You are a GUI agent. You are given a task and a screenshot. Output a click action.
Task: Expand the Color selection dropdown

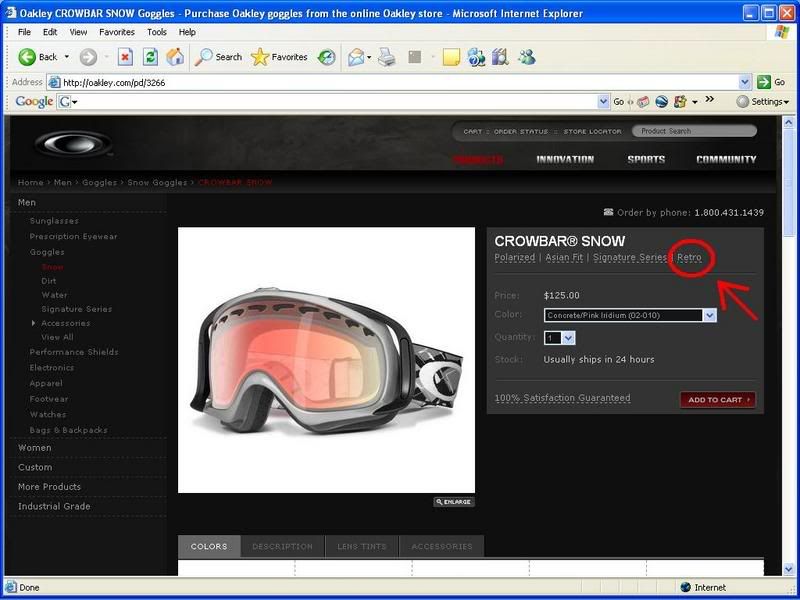710,315
